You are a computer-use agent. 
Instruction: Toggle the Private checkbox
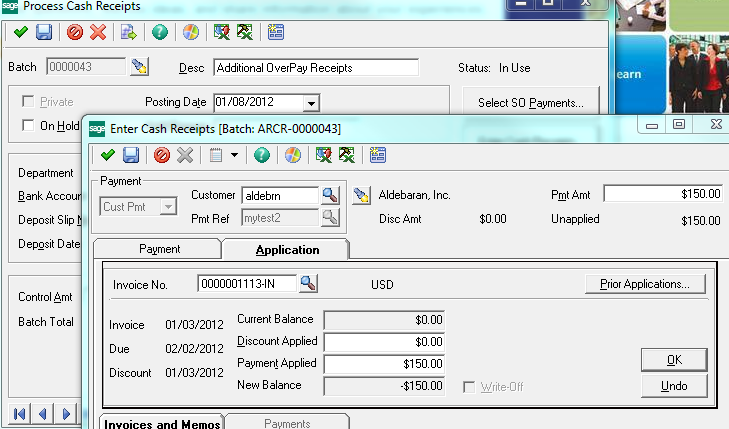click(29, 102)
